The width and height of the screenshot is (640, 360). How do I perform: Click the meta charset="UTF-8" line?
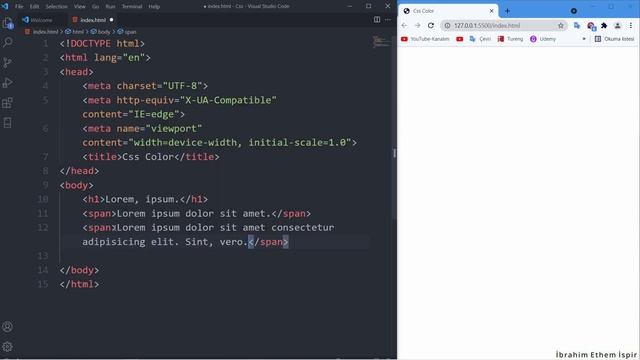click(145, 86)
